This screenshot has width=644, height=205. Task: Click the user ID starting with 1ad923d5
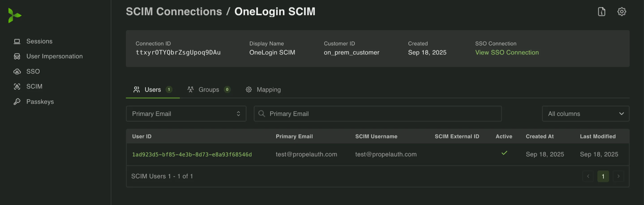192,154
